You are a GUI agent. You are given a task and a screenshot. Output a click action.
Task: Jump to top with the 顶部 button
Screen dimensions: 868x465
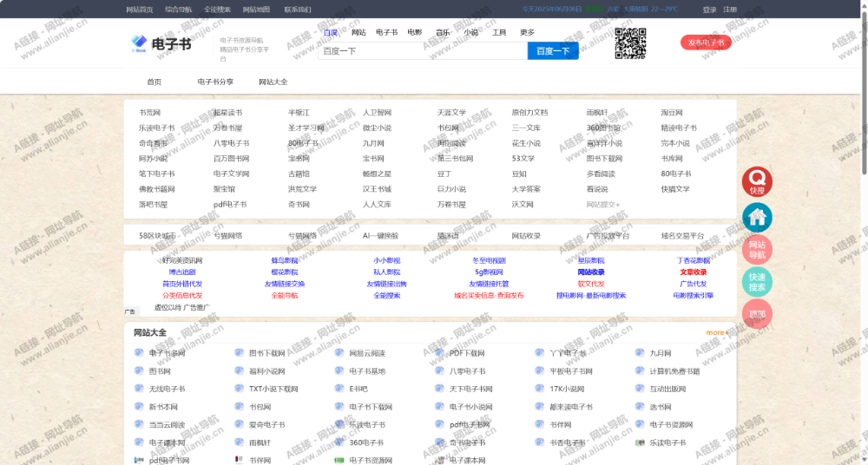pyautogui.click(x=757, y=314)
